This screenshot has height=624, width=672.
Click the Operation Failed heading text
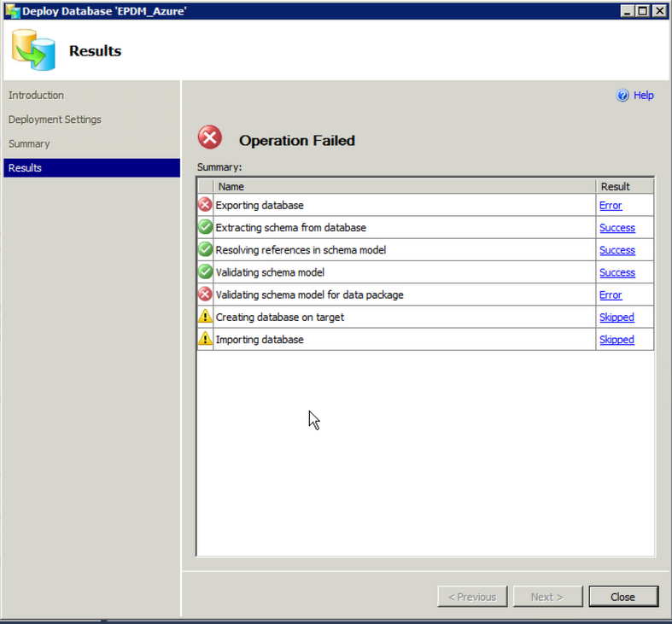click(297, 141)
